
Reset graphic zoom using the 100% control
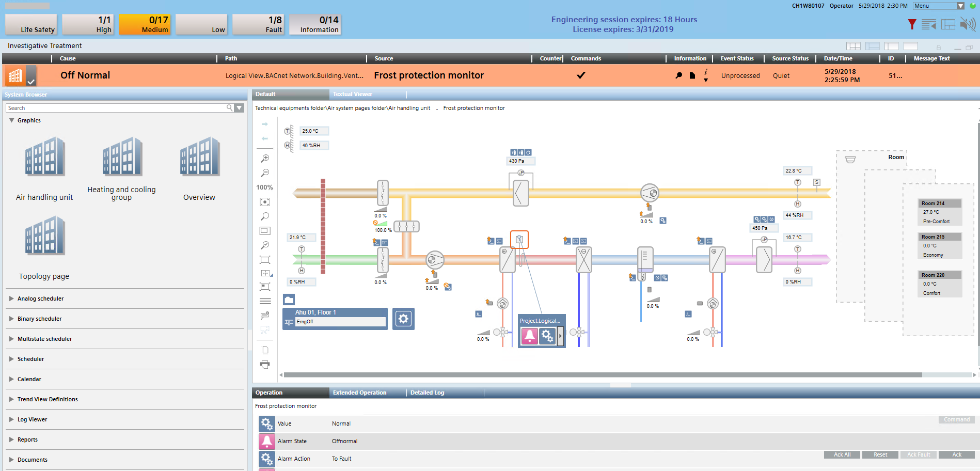pyautogui.click(x=264, y=187)
